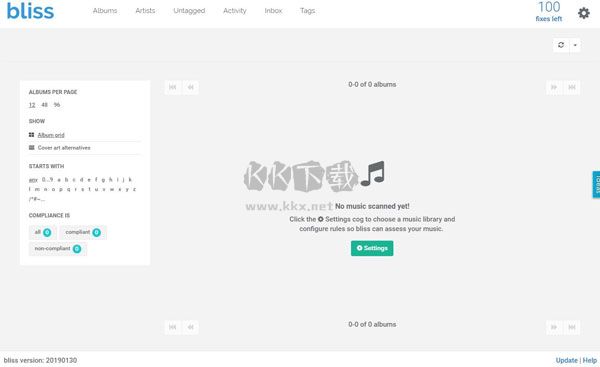
Task: Click the rescan refresh icon
Action: point(561,45)
